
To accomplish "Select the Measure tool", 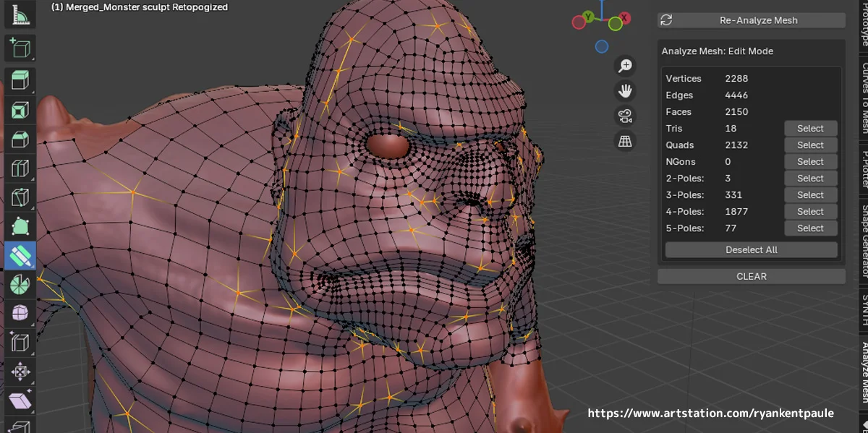I will click(x=20, y=15).
